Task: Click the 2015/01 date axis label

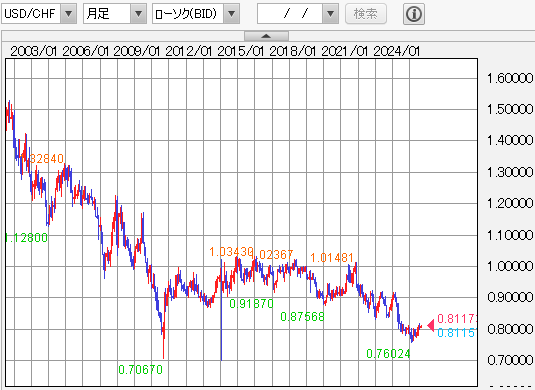Action: (241, 51)
